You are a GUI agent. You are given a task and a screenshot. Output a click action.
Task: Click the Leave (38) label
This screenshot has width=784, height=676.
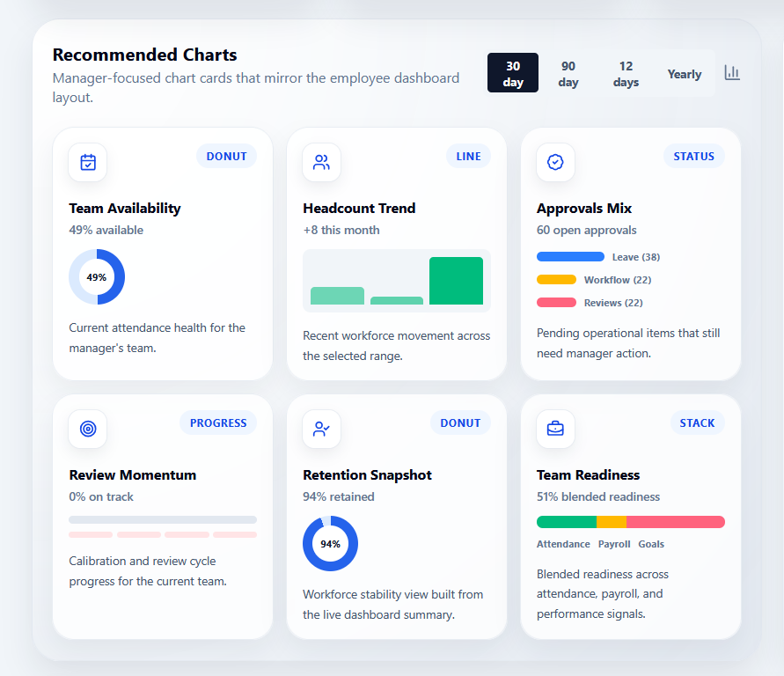coord(636,257)
